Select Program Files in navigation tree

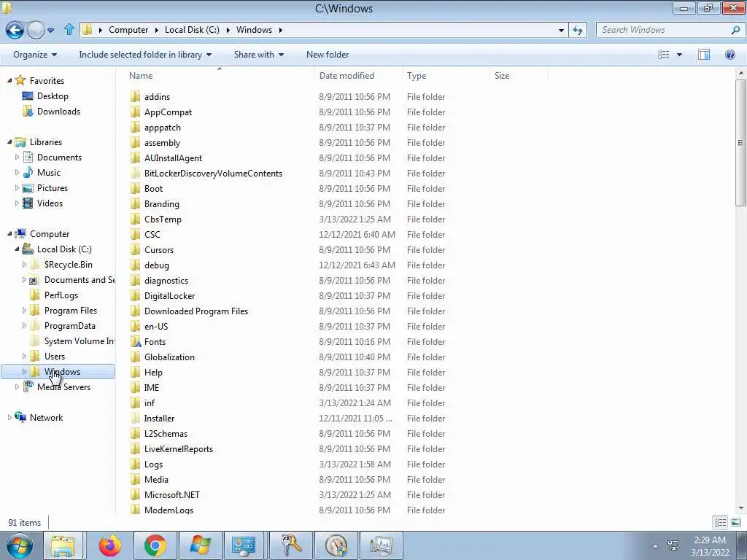(x=71, y=311)
